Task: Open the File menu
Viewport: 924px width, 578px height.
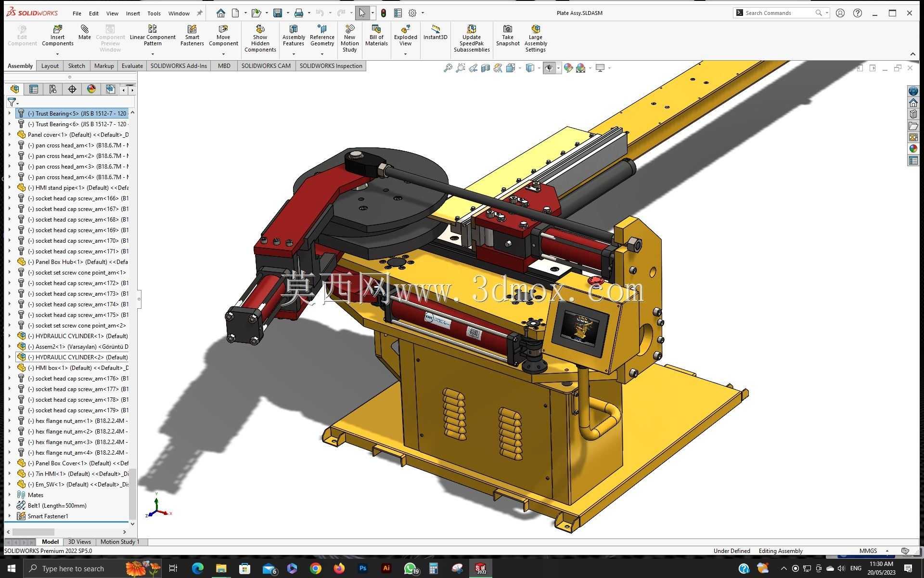Action: point(77,13)
